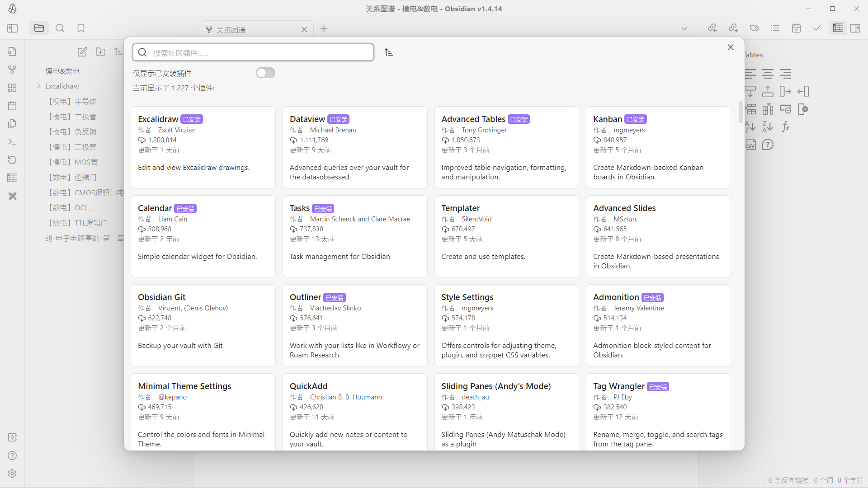Screen dimensions: 868x488
Task: Close the 关系图谱 tab
Action: tap(304, 29)
